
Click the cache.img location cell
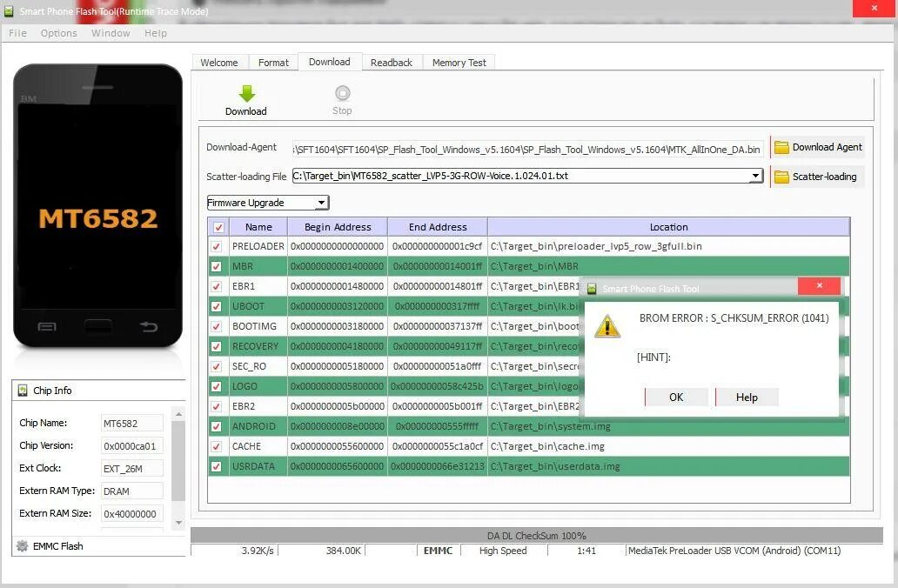pos(668,446)
